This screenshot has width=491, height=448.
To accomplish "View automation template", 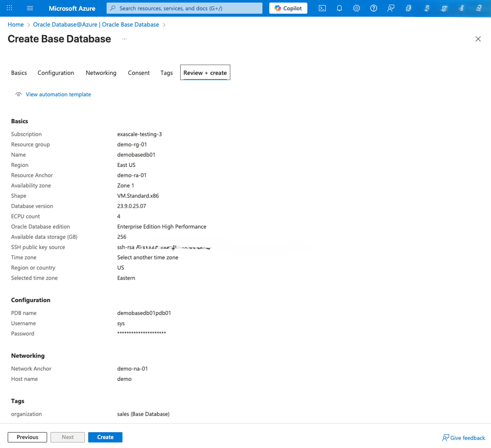I will pyautogui.click(x=58, y=95).
